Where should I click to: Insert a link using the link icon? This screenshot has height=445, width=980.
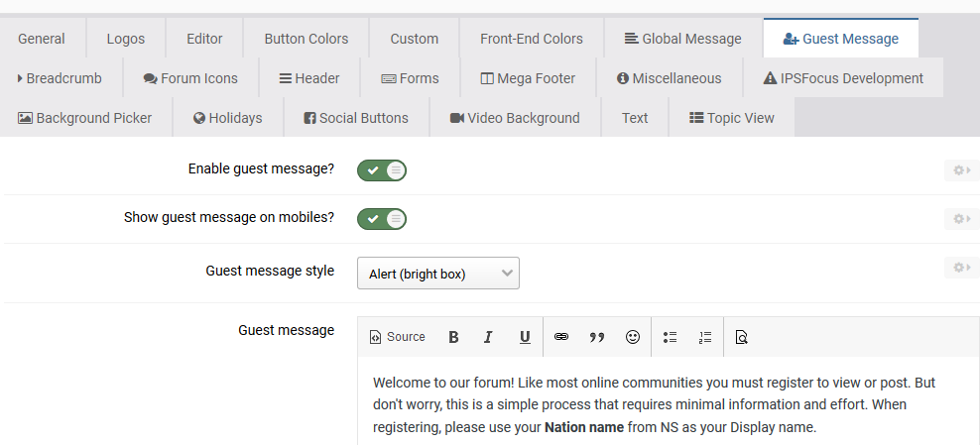click(x=561, y=337)
